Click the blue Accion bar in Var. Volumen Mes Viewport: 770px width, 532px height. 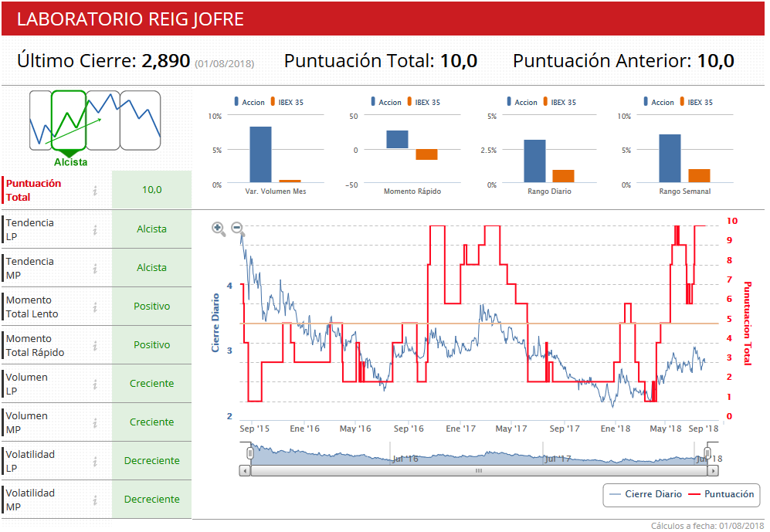(260, 154)
